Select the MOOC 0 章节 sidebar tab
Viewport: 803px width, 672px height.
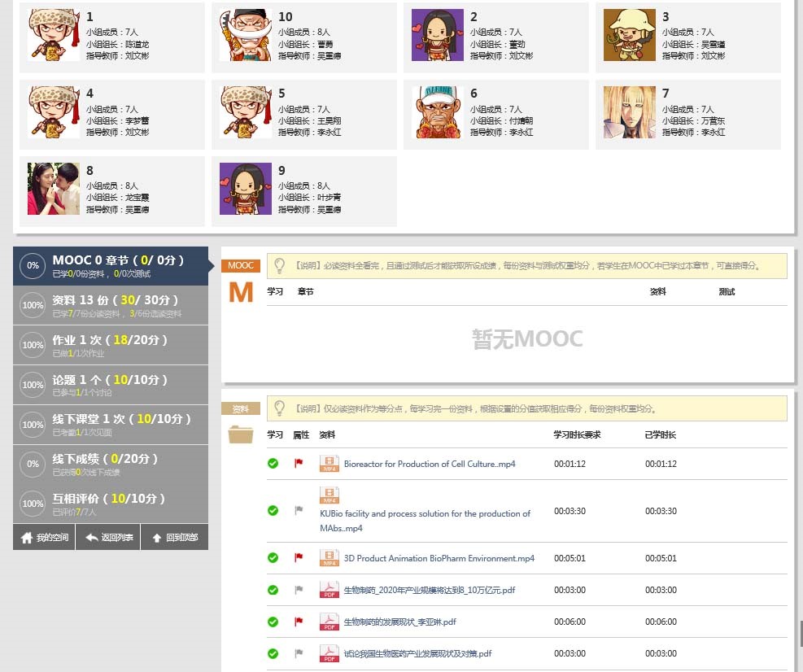click(x=111, y=266)
